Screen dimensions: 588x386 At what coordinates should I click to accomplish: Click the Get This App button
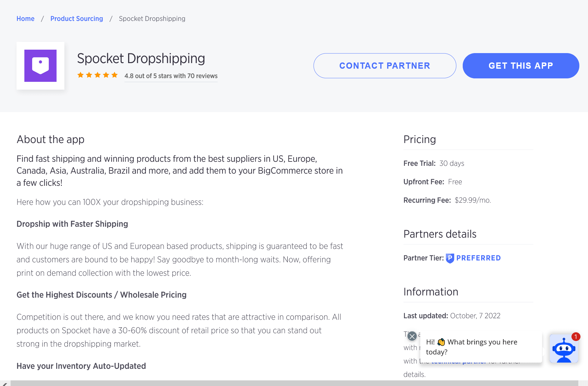coord(521,66)
